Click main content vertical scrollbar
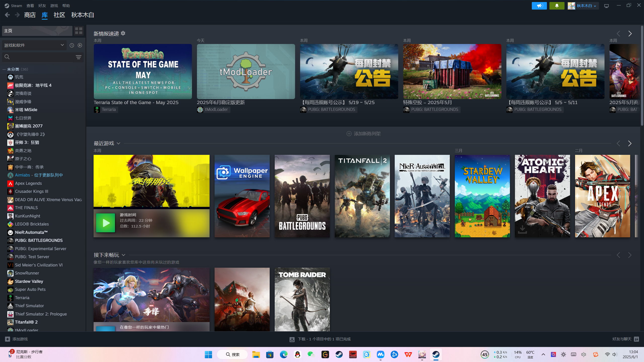The image size is (644, 362). pos(641,75)
